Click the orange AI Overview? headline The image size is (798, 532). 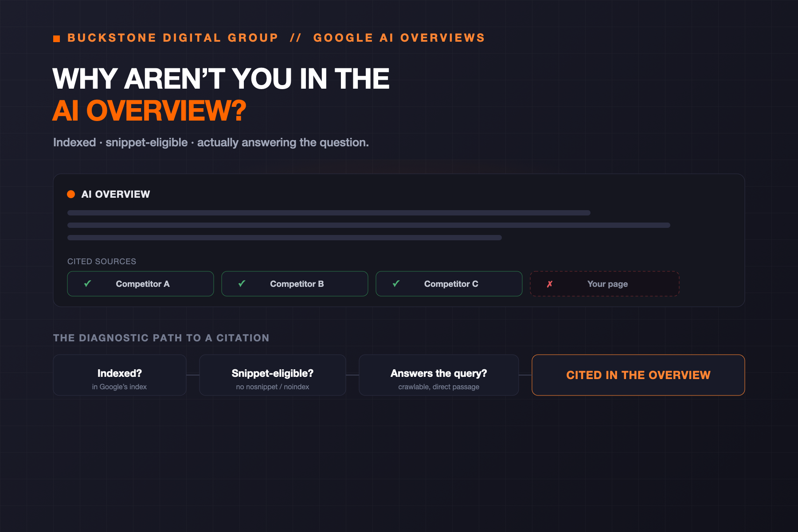coord(149,110)
